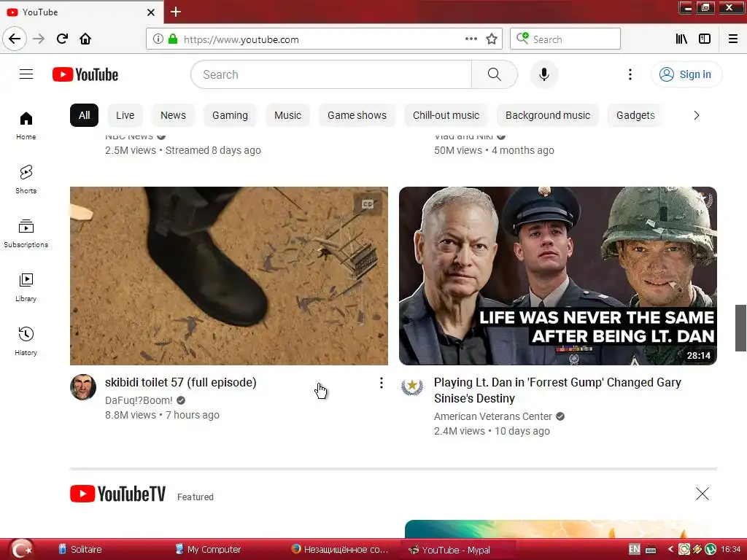Reload the page with the refresh icon
The image size is (747, 560).
(62, 39)
